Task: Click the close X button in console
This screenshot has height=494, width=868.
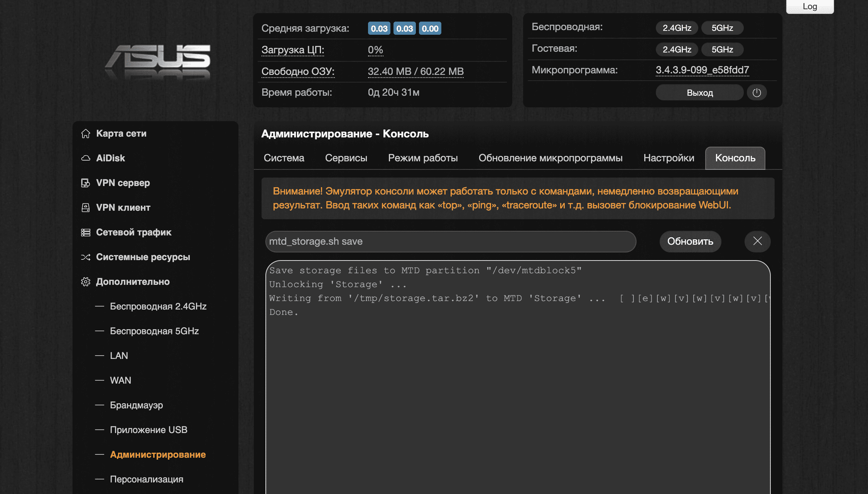Action: tap(757, 241)
